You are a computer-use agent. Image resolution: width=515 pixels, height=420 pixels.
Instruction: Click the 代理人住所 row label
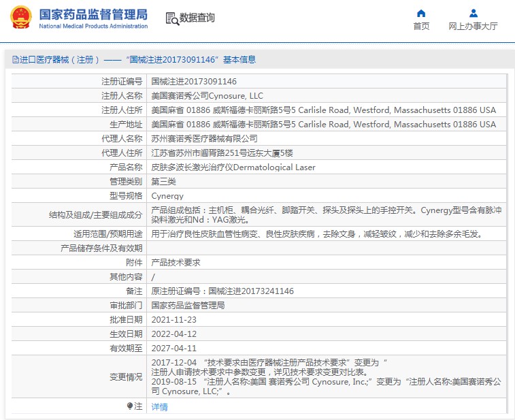[122, 152]
